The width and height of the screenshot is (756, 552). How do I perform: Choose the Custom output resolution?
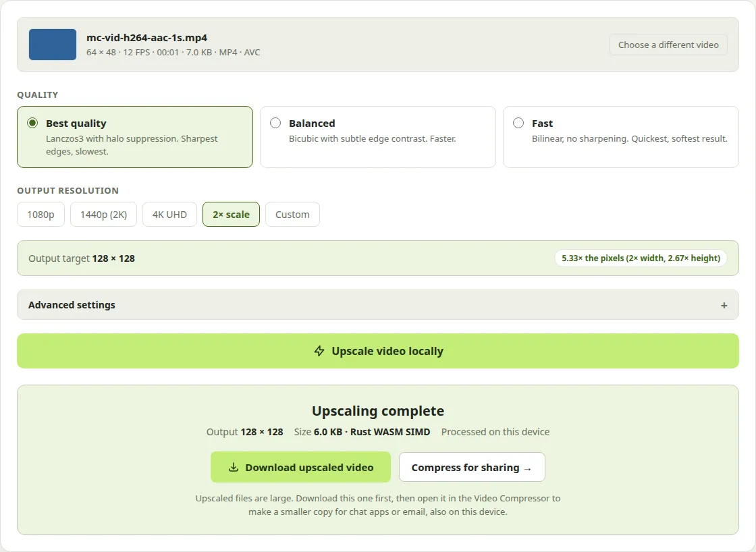(293, 214)
